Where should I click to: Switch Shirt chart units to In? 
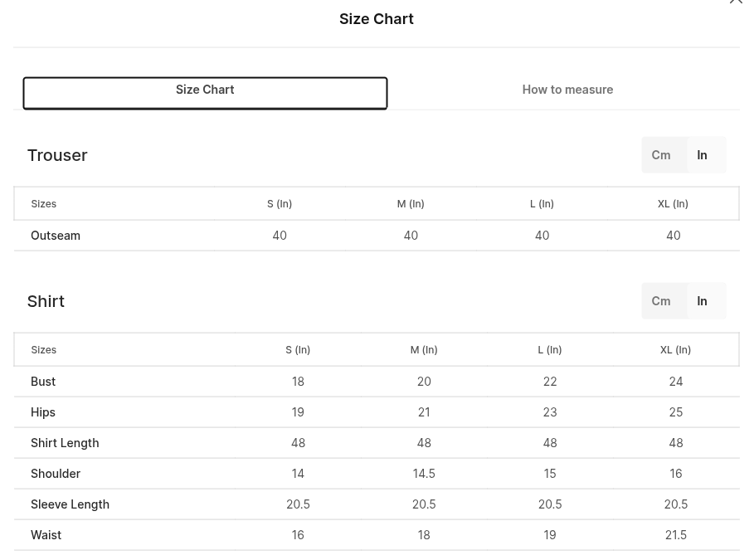coord(702,300)
